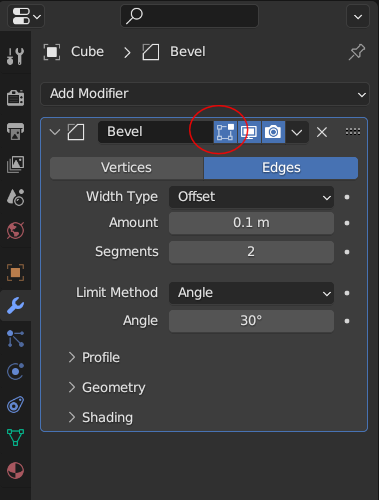The width and height of the screenshot is (379, 500).
Task: Select the Vertices affect mode
Action: (x=127, y=168)
